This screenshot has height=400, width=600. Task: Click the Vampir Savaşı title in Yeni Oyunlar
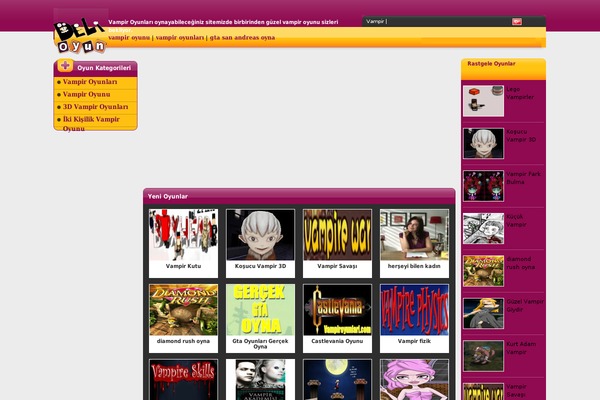337,266
